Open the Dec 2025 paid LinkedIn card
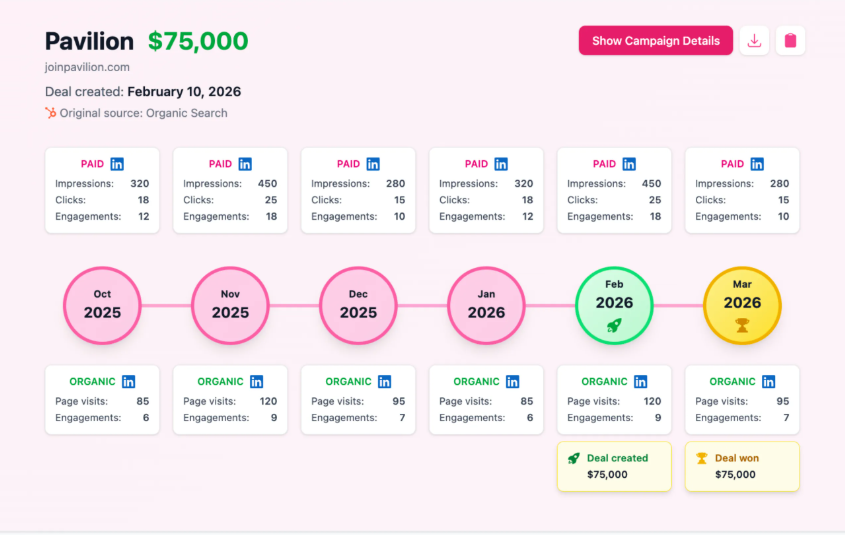This screenshot has height=535, width=845. pos(358,190)
